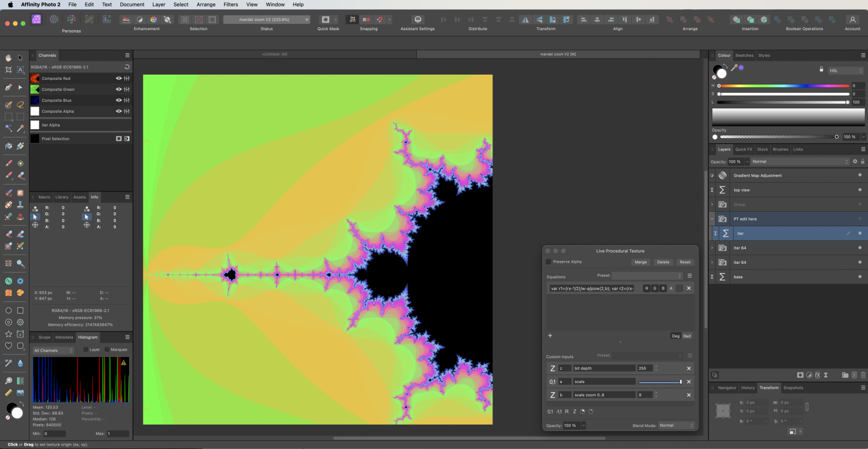Collapse the PT edit here layer

(x=712, y=219)
